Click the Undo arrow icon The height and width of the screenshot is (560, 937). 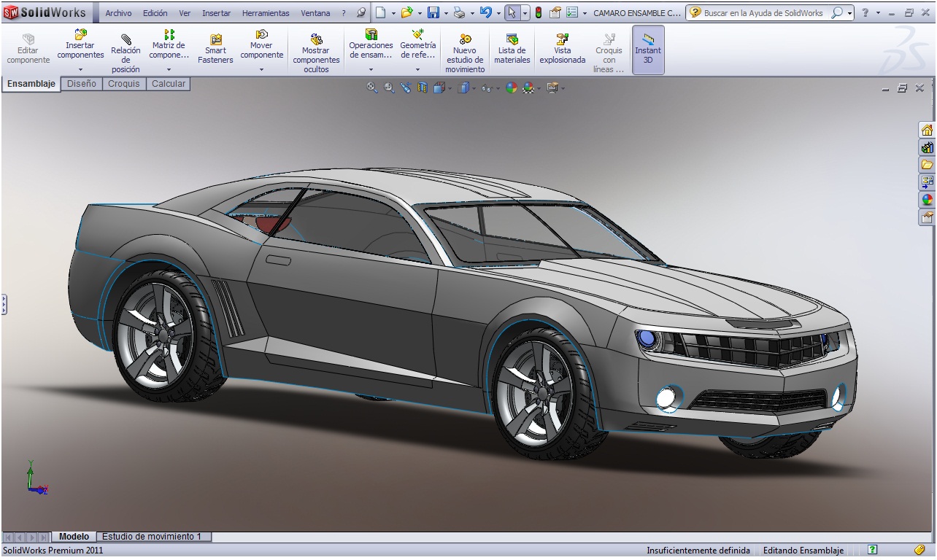(485, 12)
